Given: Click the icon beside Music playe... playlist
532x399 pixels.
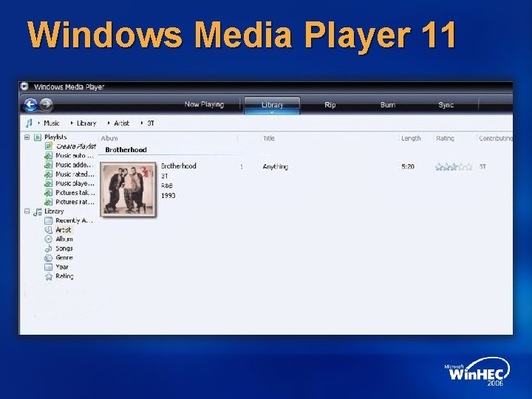Looking at the screenshot, I should click(49, 183).
